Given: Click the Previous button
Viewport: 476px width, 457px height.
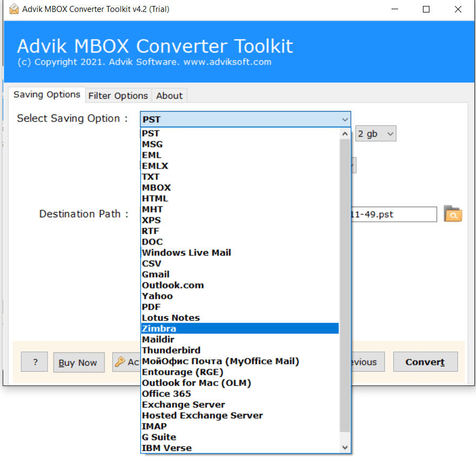Looking at the screenshot, I should [368, 362].
